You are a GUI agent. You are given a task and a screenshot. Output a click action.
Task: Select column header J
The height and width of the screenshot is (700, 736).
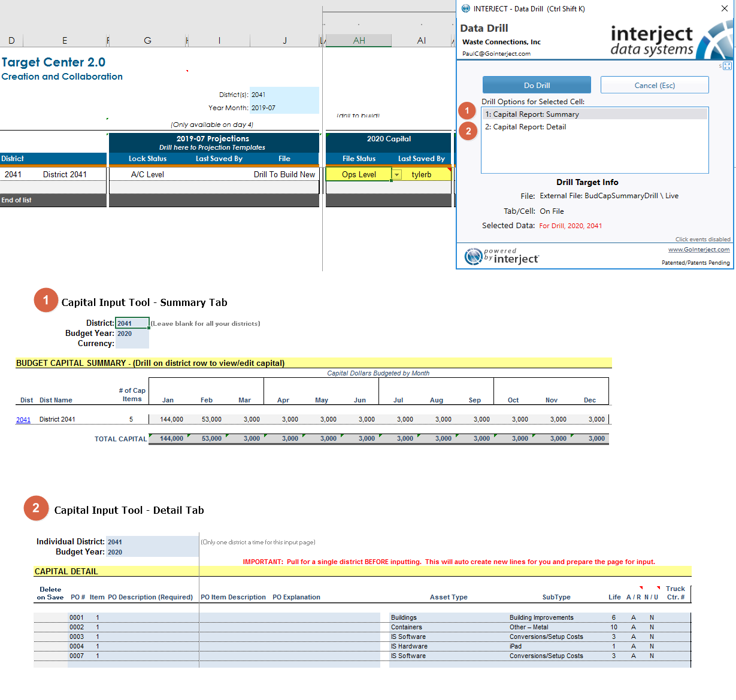click(284, 41)
